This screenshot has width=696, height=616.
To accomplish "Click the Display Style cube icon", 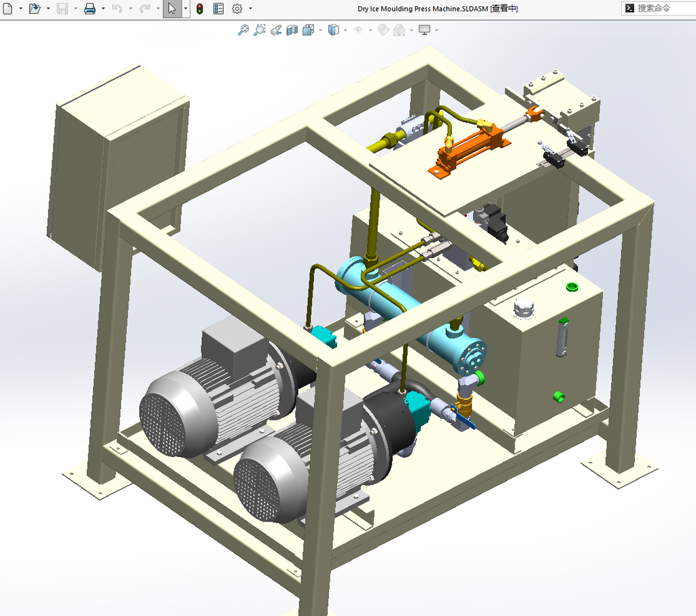I will tap(333, 30).
